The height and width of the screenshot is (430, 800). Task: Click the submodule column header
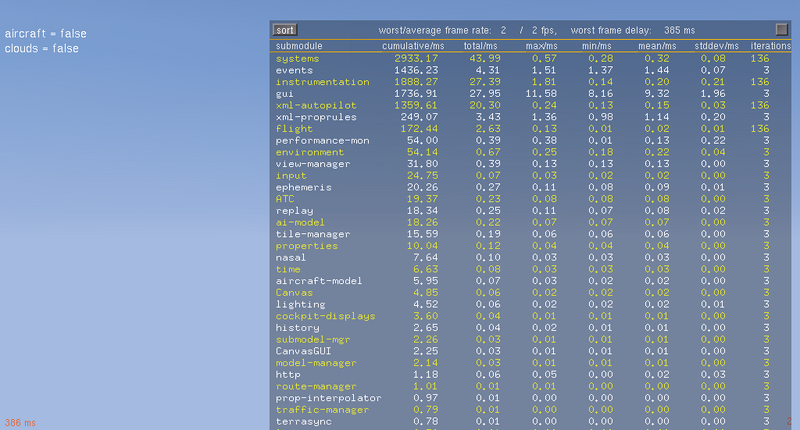[x=299, y=46]
